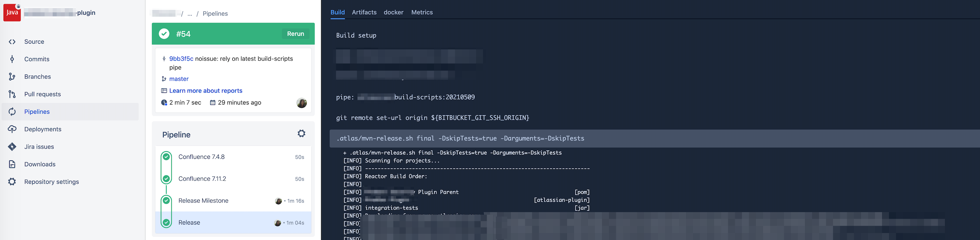
Task: Collapse the mvn-release.sh command log section
Action: pos(655,138)
